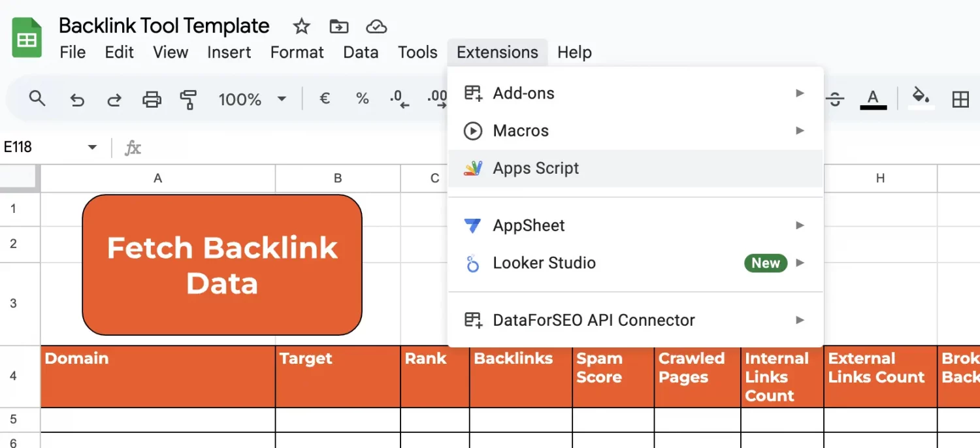The image size is (980, 448).
Task: Star the Backlink Tool Template document
Action: [x=301, y=26]
